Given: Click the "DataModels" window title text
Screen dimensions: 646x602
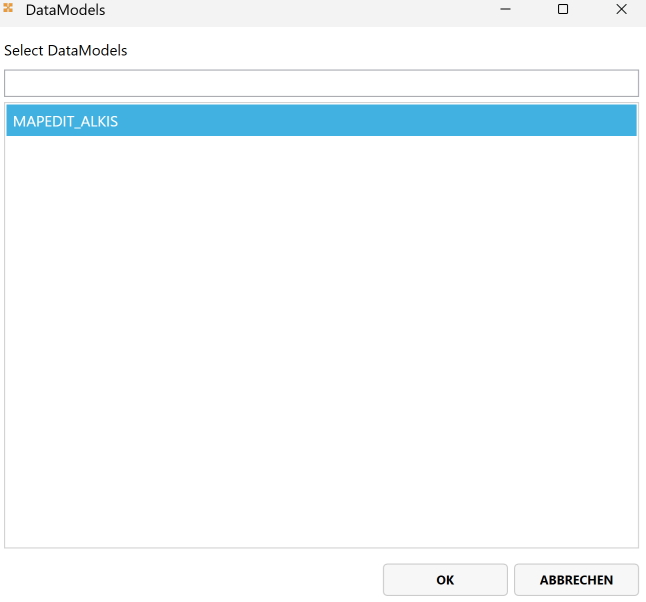Looking at the screenshot, I should [65, 10].
